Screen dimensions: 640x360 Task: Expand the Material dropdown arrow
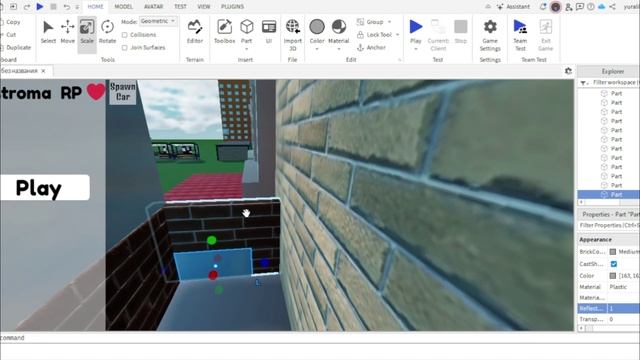coord(338,49)
